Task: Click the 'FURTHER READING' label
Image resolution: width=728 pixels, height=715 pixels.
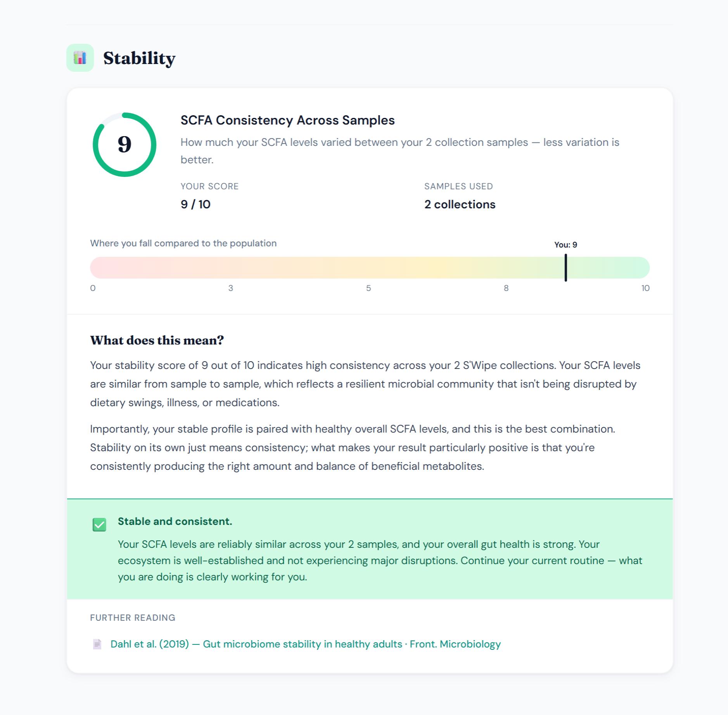Action: pyautogui.click(x=133, y=618)
